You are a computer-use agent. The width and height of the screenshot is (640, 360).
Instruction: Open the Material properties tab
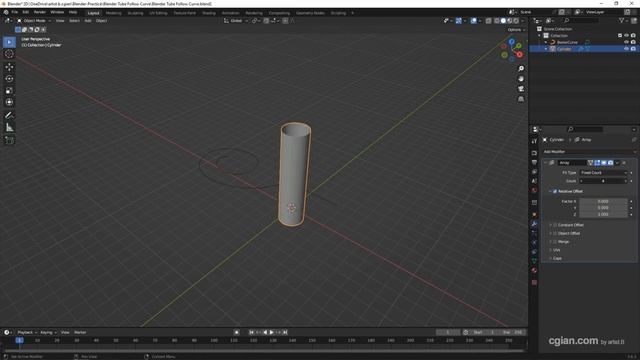[534, 270]
